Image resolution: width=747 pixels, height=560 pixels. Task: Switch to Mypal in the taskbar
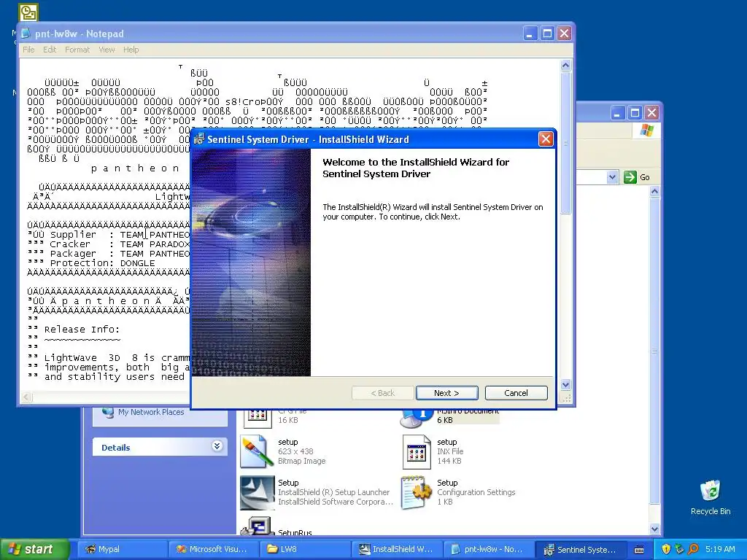(x=122, y=549)
